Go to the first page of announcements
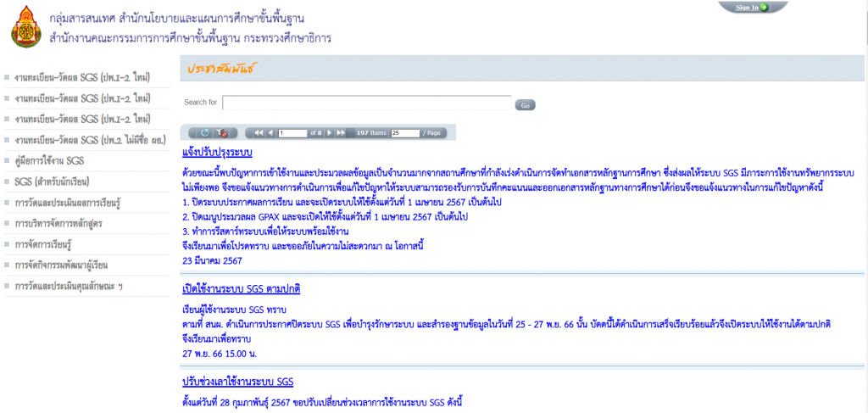The height and width of the screenshot is (413, 868). pos(259,133)
